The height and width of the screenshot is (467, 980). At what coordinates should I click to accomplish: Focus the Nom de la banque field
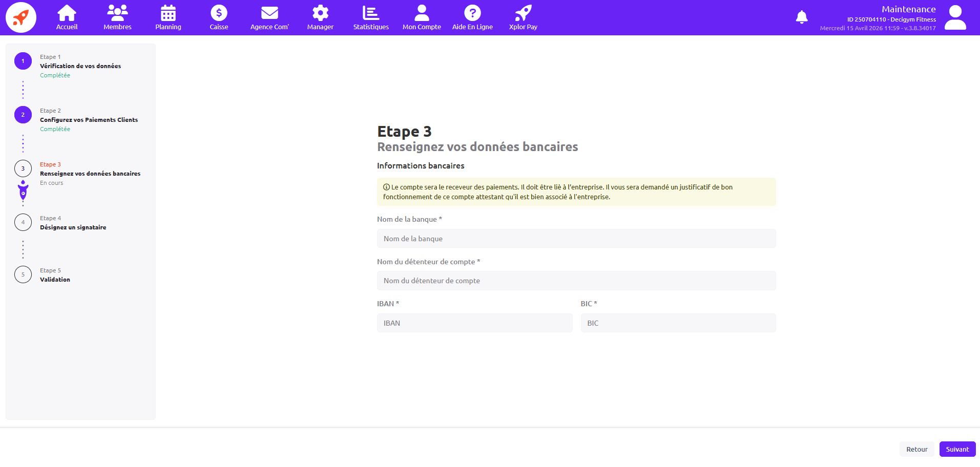[x=576, y=239]
